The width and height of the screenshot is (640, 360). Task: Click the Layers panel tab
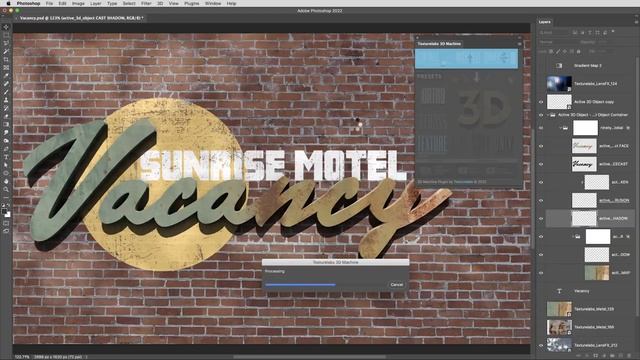tap(544, 22)
